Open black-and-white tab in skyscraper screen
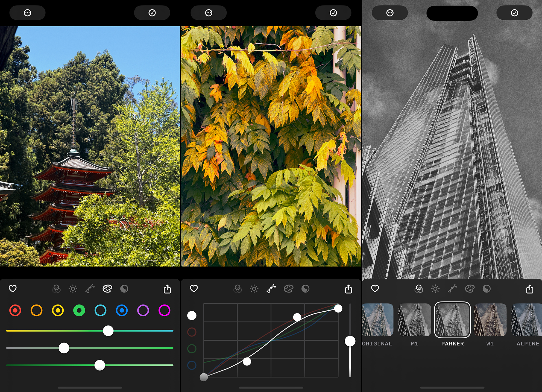The width and height of the screenshot is (542, 392). [487, 289]
